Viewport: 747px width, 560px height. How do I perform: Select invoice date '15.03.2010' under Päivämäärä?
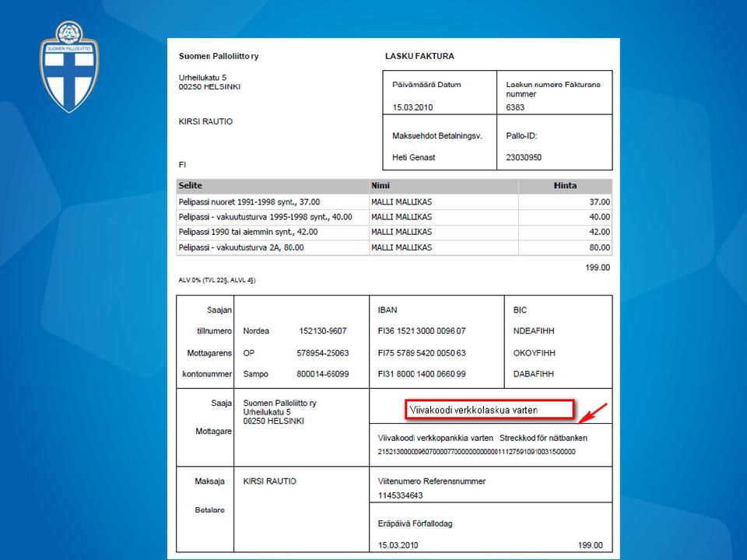pyautogui.click(x=412, y=107)
